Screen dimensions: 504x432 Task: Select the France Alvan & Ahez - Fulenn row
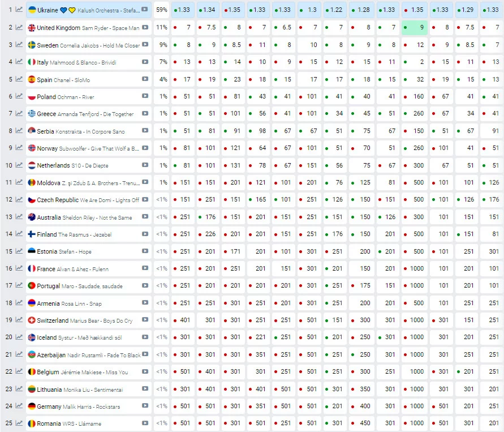click(x=88, y=268)
